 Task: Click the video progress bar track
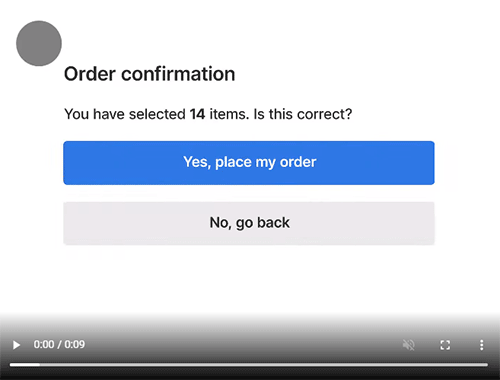click(x=249, y=365)
